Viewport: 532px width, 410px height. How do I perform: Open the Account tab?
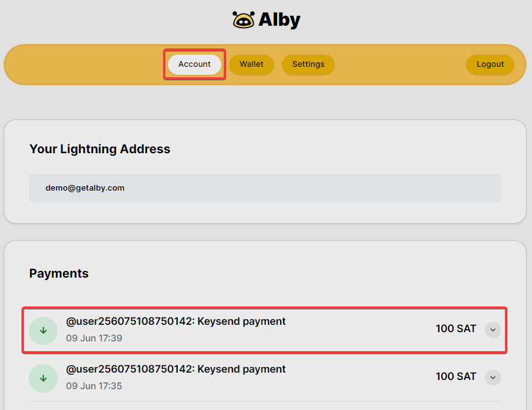pos(194,64)
